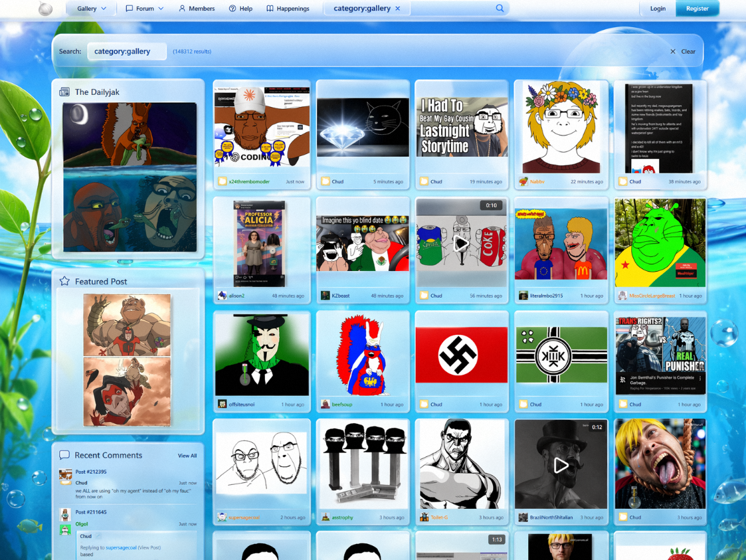Click the Dailyjak calendar icon in the sidebar
The width and height of the screenshot is (746, 560).
coord(64,92)
